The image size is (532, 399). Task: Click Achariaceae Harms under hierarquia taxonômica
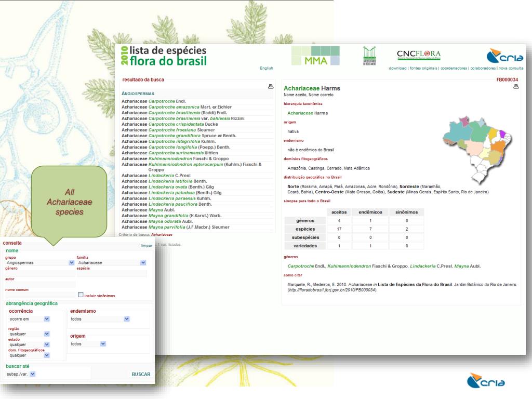[308, 113]
